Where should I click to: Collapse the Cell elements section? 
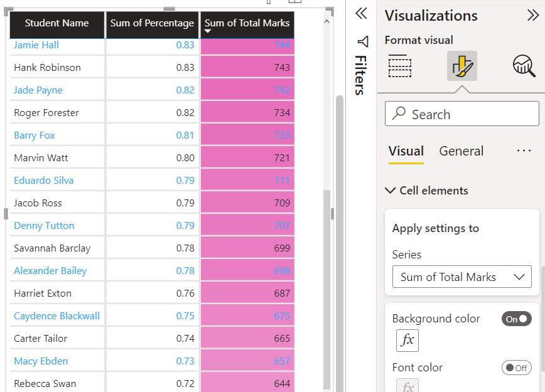391,191
